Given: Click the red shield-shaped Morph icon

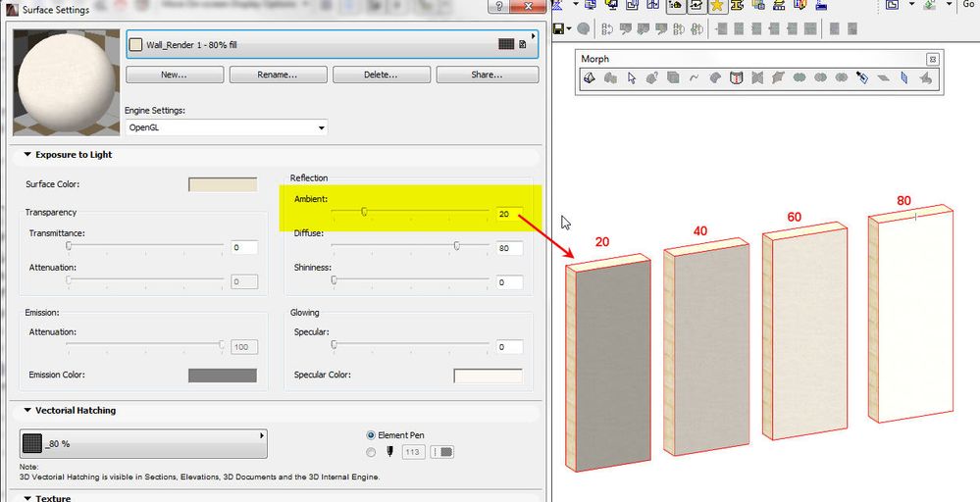Looking at the screenshot, I should [x=737, y=78].
